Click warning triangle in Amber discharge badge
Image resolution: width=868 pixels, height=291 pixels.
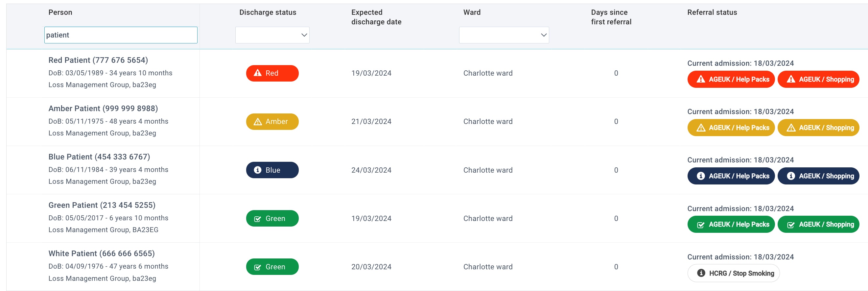tap(257, 121)
